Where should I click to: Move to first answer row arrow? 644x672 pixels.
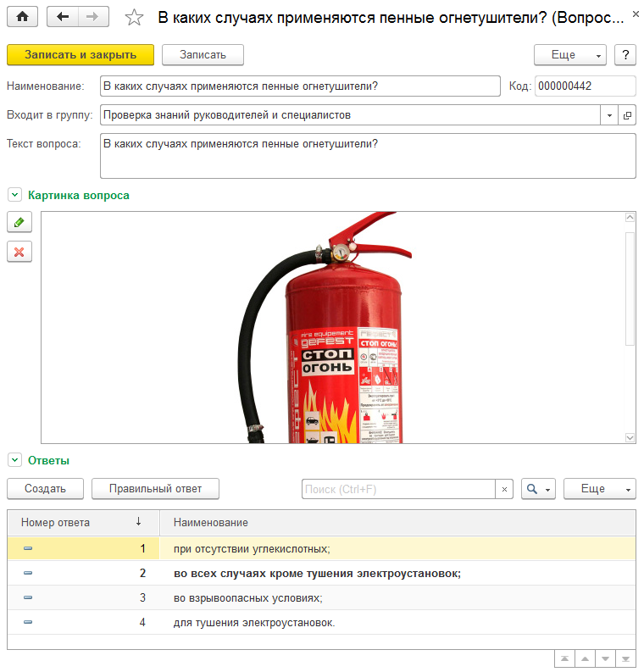(x=564, y=658)
